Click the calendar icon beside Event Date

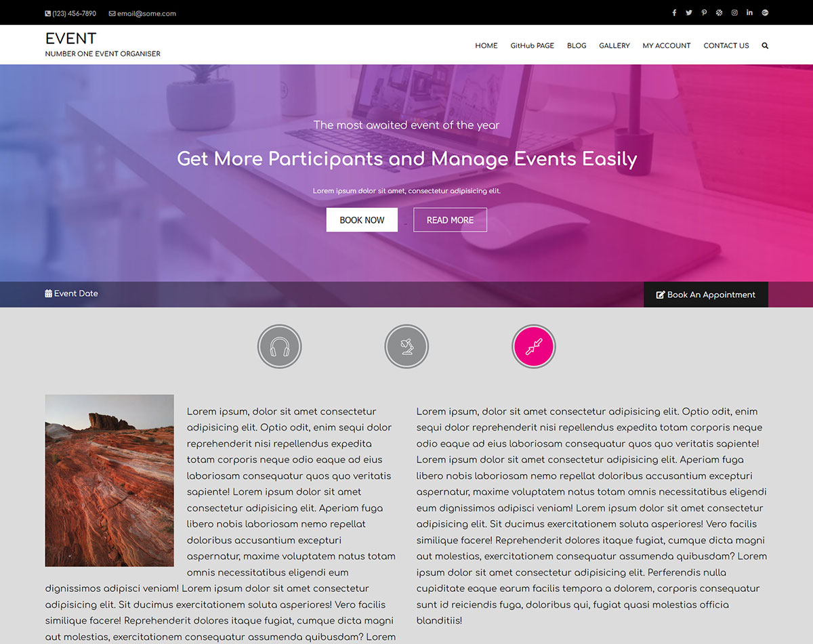[x=49, y=293]
